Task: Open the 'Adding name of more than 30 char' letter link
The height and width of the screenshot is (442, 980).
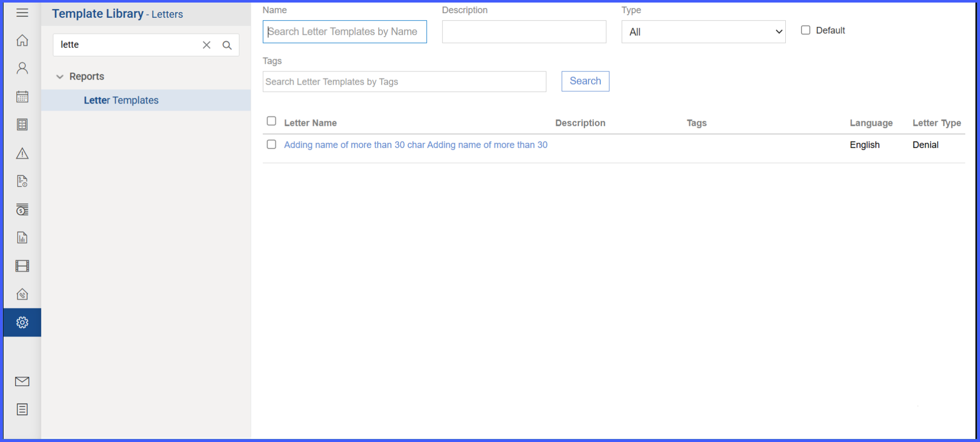Action: click(x=416, y=145)
